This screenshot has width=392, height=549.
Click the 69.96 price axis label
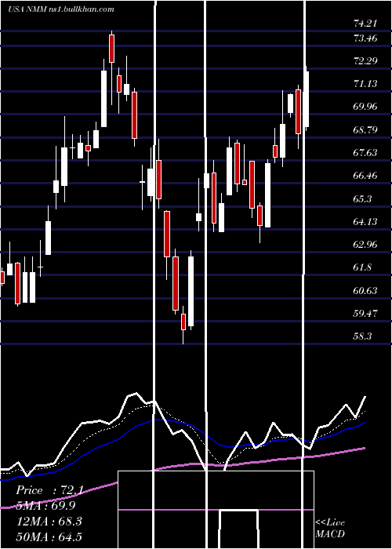click(x=365, y=107)
